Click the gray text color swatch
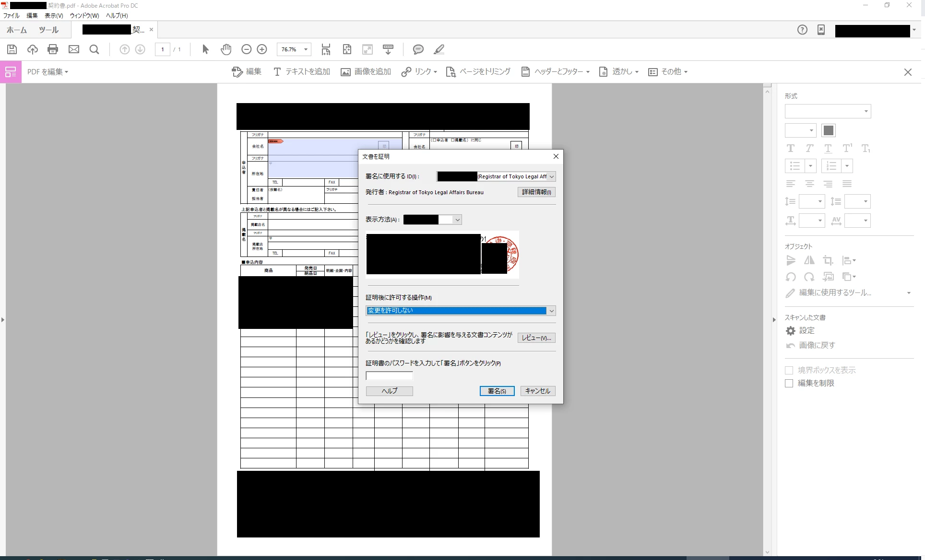The image size is (925, 560). click(828, 130)
